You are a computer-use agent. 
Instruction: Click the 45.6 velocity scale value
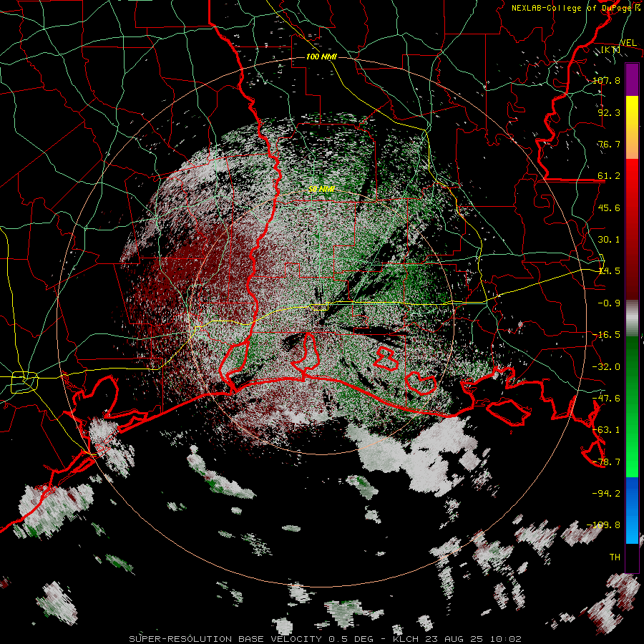(x=609, y=208)
